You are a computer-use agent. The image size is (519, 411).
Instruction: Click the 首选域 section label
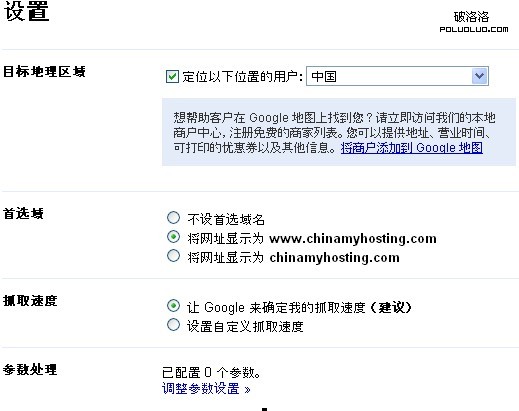coord(23,214)
